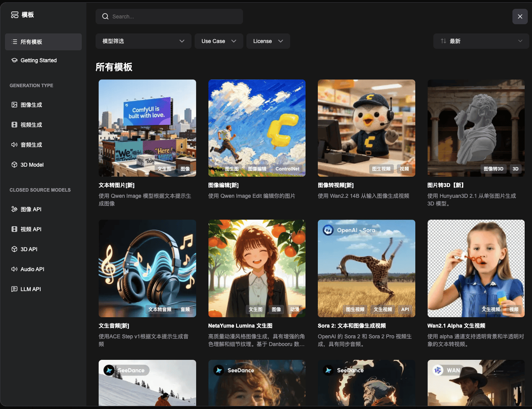Select 所有模板 in the sidebar
This screenshot has height=409, width=532.
(43, 42)
